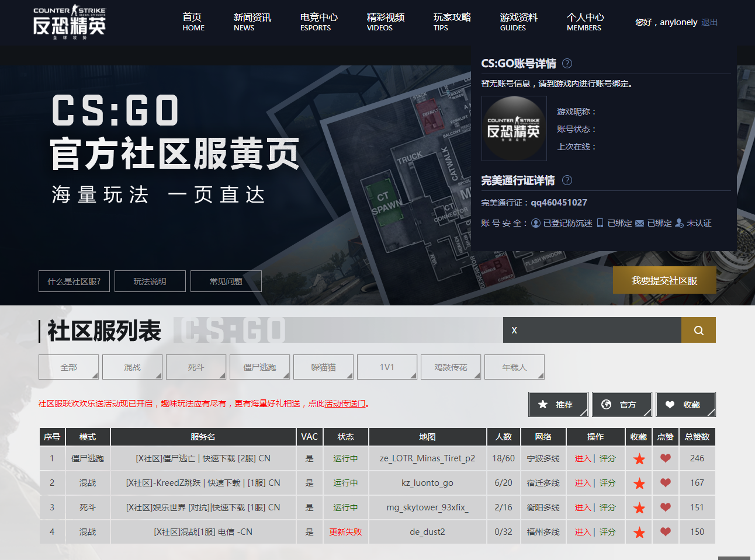Open the 电竞中心 ESPORTS menu
This screenshot has height=560, width=755.
point(318,22)
